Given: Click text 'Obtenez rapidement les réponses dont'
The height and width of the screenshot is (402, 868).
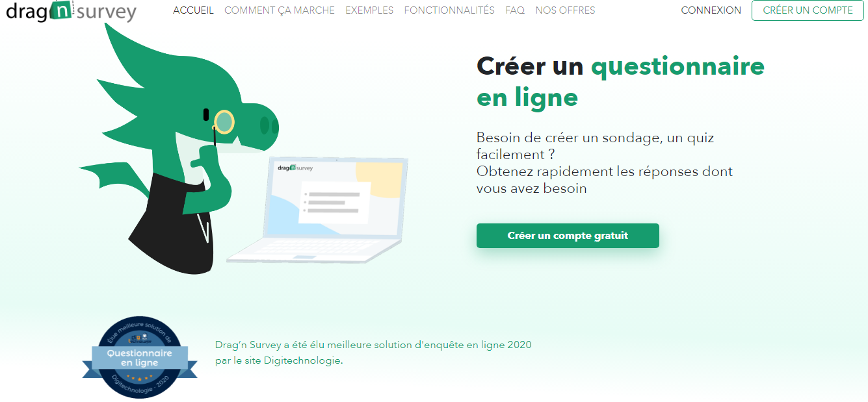Looking at the screenshot, I should (x=605, y=171).
